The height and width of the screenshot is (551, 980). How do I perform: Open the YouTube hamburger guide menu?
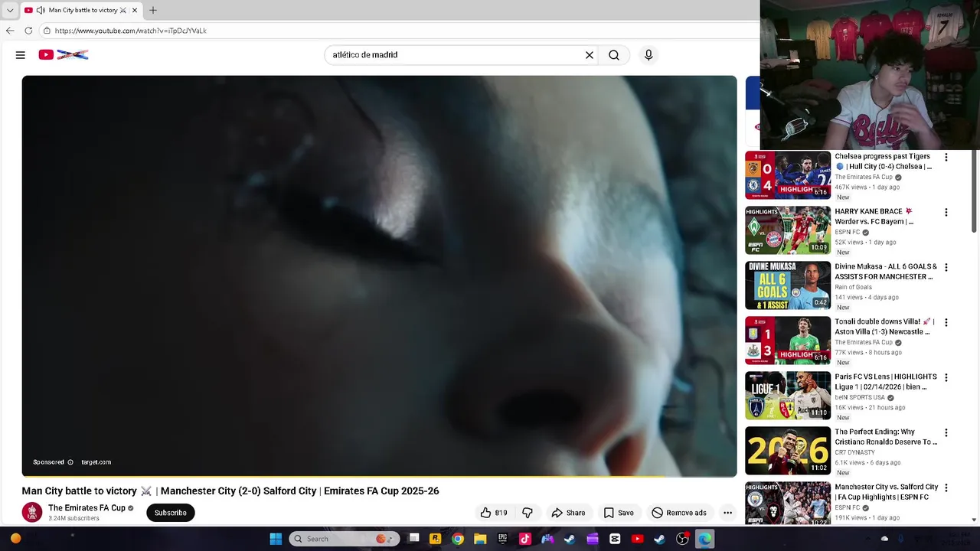[21, 55]
